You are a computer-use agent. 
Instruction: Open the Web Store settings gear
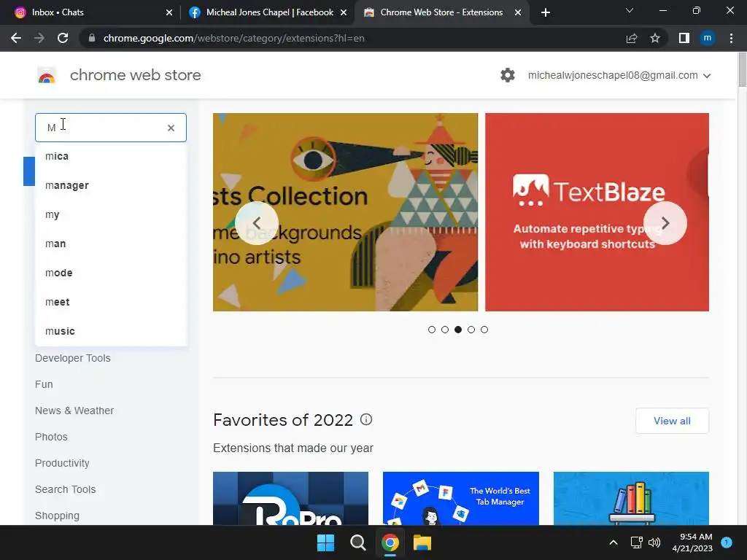point(508,75)
